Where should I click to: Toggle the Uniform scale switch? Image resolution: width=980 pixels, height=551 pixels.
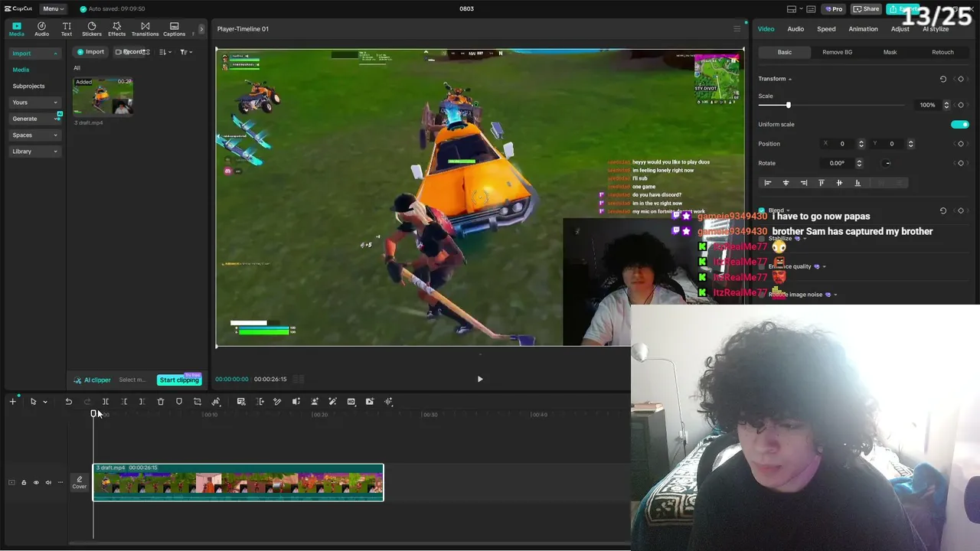[959, 124]
